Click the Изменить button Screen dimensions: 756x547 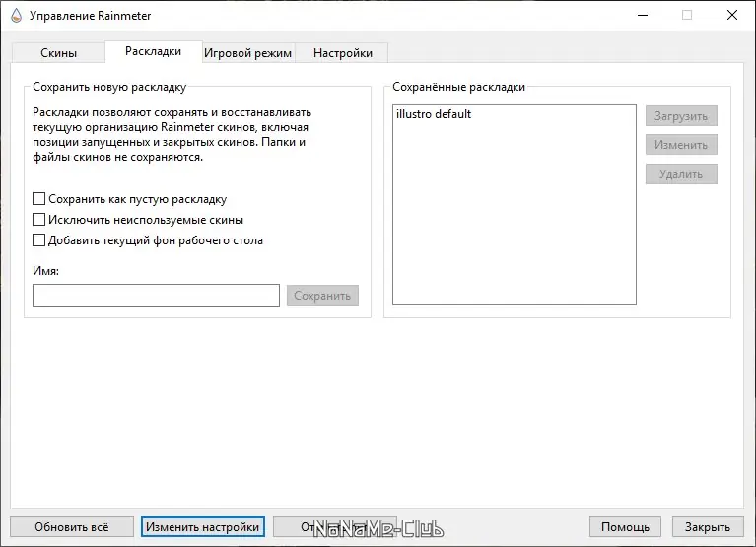coord(681,145)
